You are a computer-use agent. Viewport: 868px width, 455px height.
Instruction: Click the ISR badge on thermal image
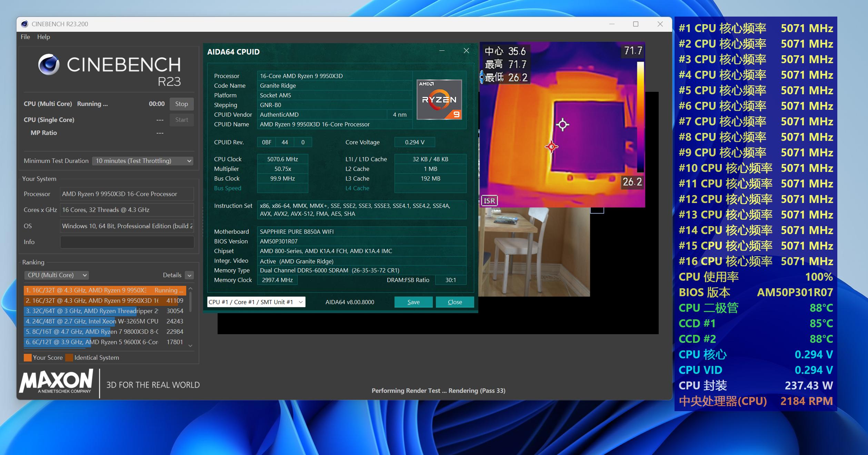[489, 201]
